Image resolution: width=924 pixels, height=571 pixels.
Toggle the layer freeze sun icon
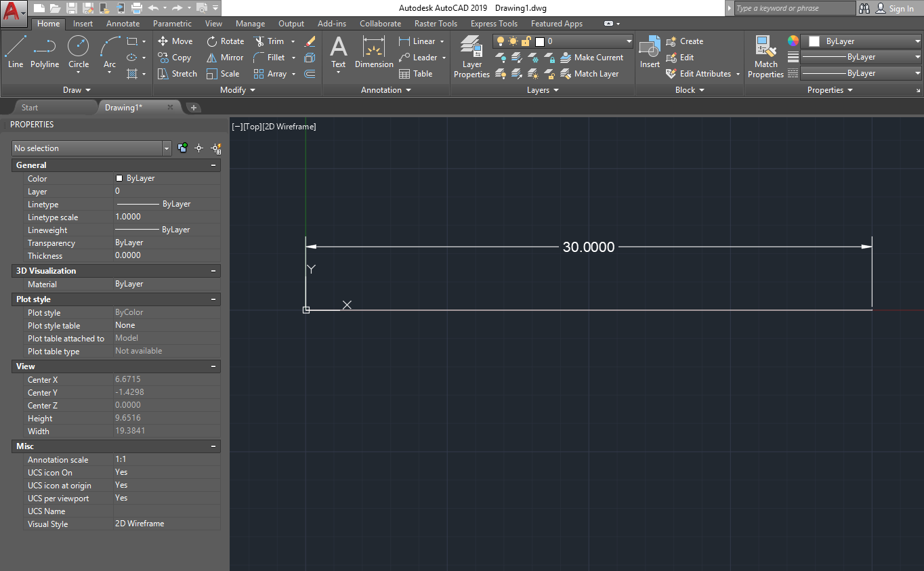pyautogui.click(x=513, y=41)
